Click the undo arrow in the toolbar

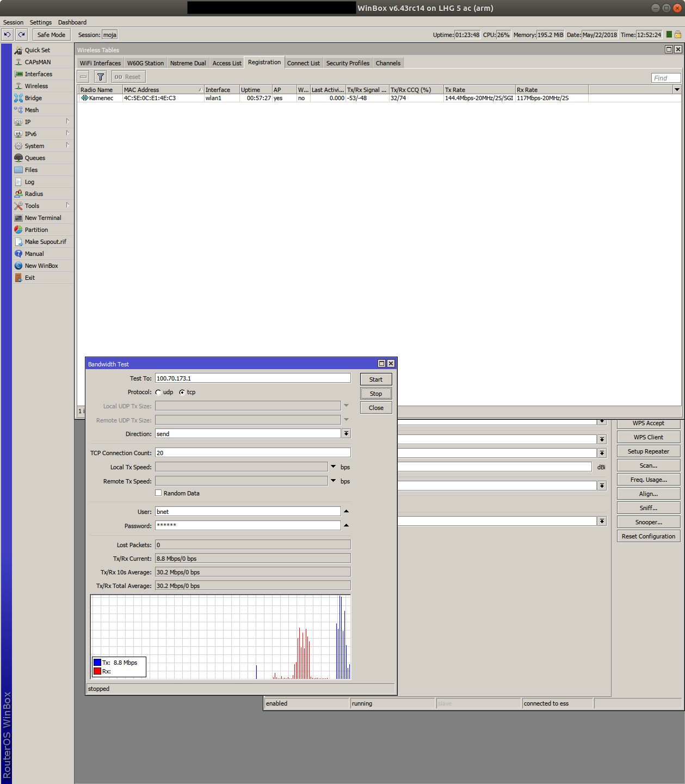pos(7,34)
